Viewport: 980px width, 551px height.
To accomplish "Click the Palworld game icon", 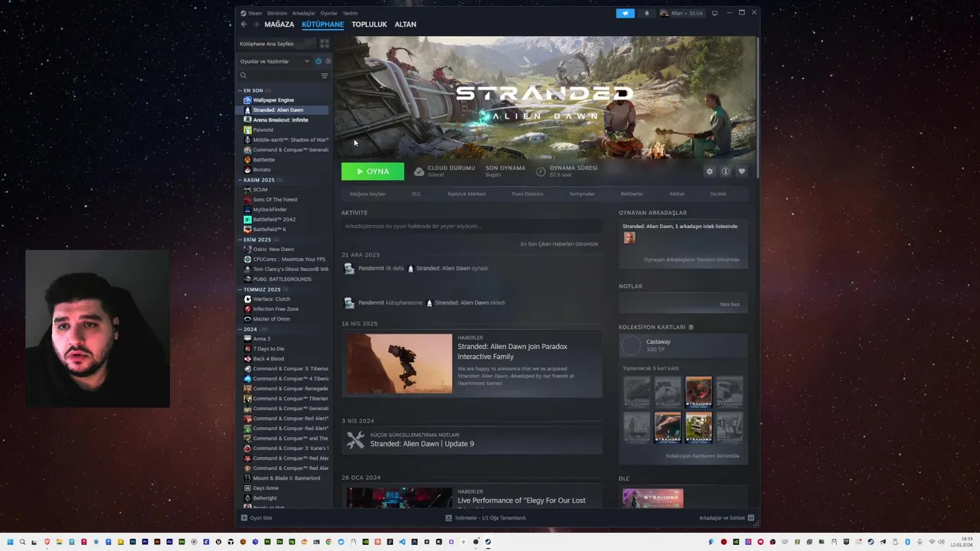I will [x=247, y=130].
